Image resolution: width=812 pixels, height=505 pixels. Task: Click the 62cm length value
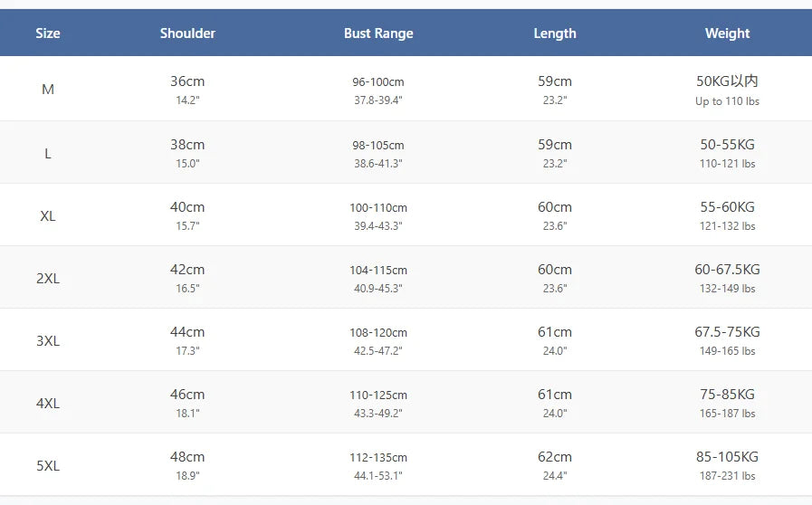555,457
